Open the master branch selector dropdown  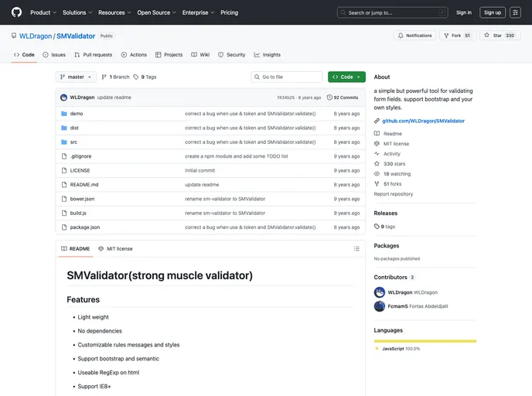[x=76, y=77]
